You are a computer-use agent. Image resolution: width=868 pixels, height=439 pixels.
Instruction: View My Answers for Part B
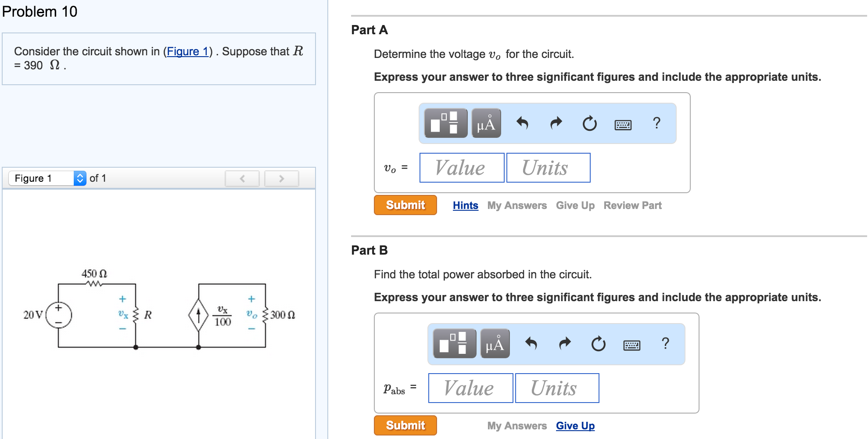click(517, 426)
